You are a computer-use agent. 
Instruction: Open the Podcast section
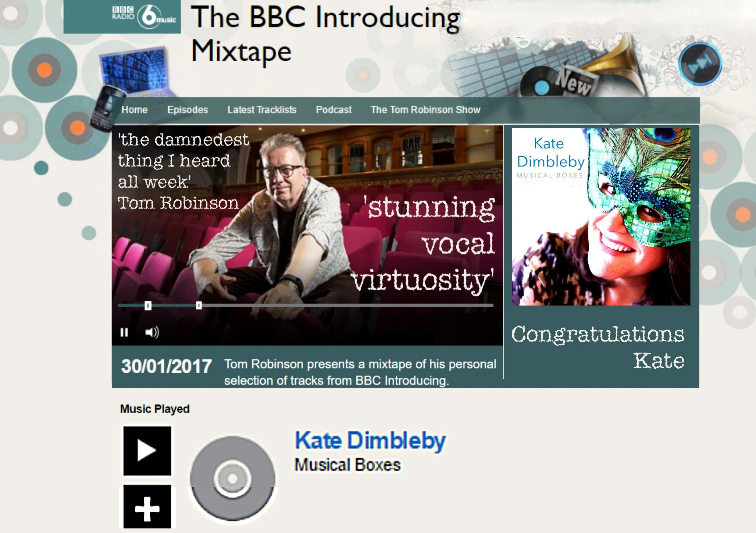[x=334, y=110]
